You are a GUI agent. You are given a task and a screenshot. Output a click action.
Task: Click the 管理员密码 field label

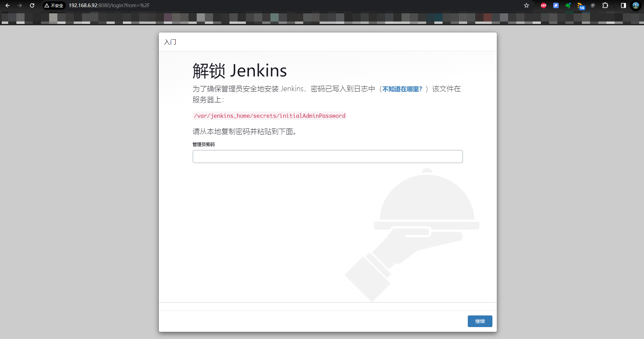(204, 144)
